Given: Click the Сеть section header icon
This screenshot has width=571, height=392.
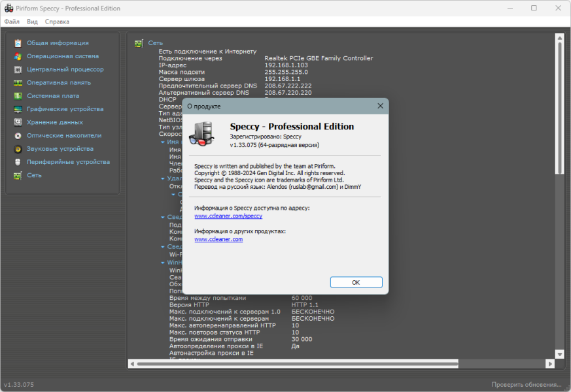Looking at the screenshot, I should pos(139,43).
